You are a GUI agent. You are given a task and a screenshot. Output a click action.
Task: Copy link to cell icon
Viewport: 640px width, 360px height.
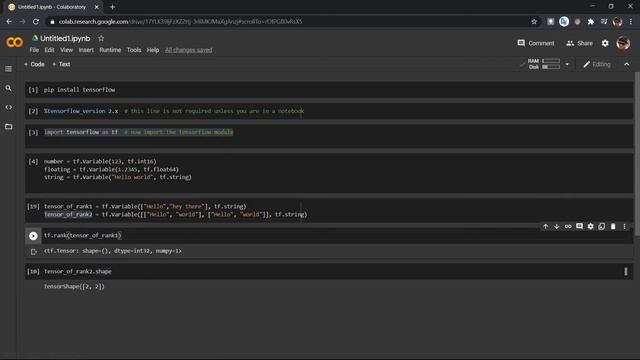[x=568, y=226]
